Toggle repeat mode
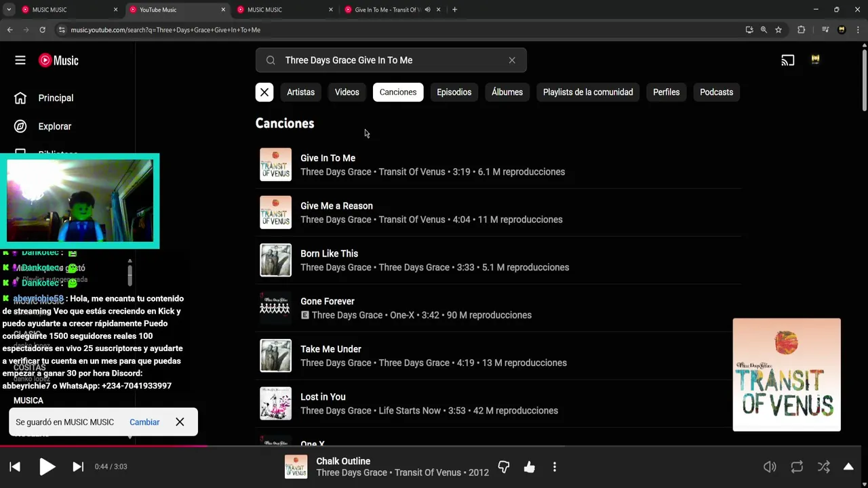This screenshot has height=488, width=868. click(x=797, y=467)
